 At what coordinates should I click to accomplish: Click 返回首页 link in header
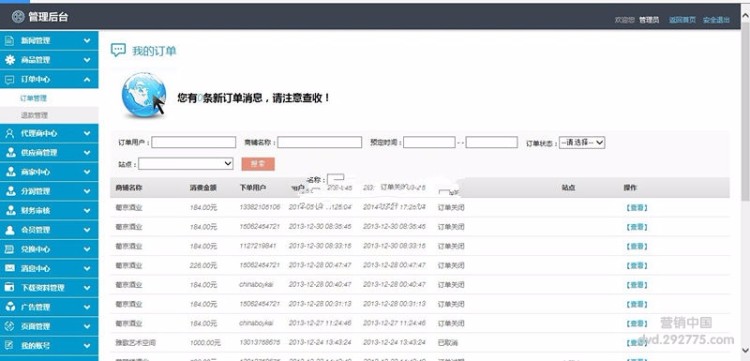683,20
